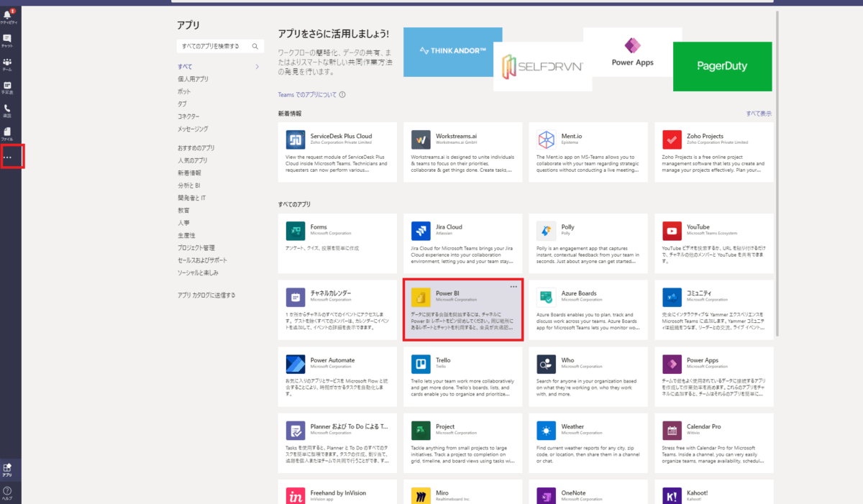Open the three-dot menu on Power BI card
The width and height of the screenshot is (863, 504).
coord(513,287)
